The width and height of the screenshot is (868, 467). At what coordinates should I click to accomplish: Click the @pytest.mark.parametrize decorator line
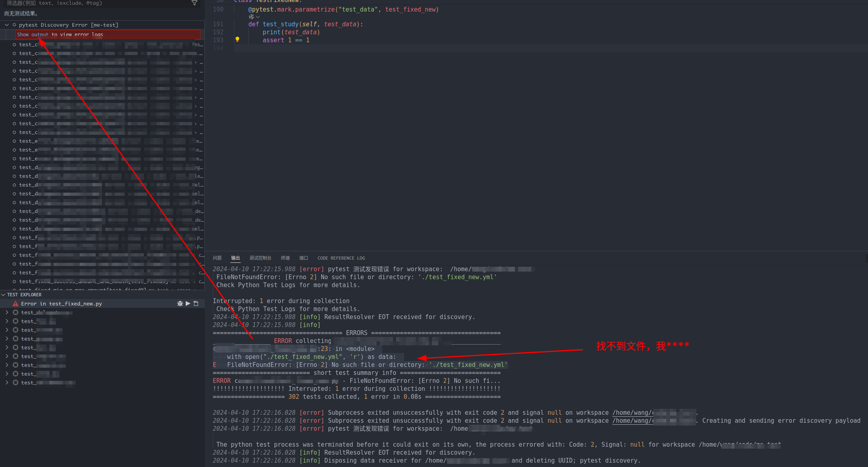(344, 10)
